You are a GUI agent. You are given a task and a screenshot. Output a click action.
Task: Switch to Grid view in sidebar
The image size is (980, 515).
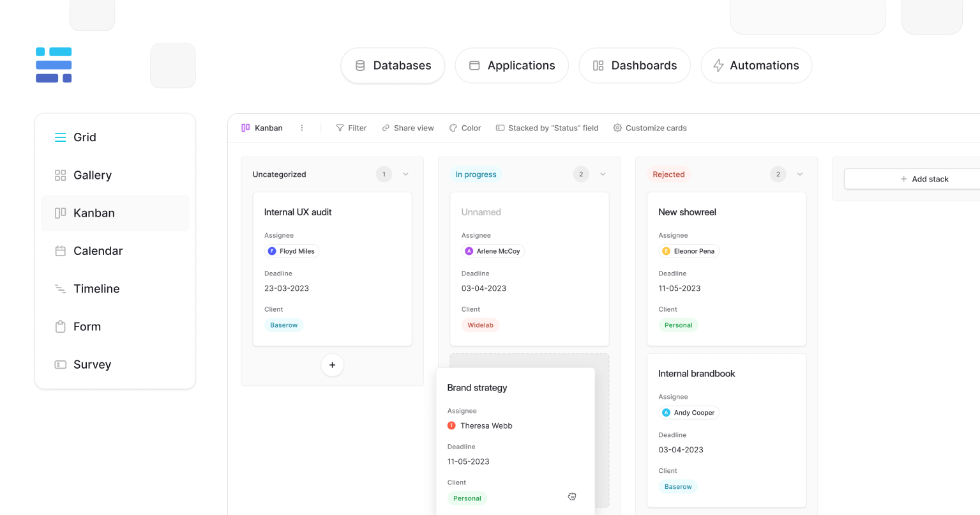coord(115,137)
